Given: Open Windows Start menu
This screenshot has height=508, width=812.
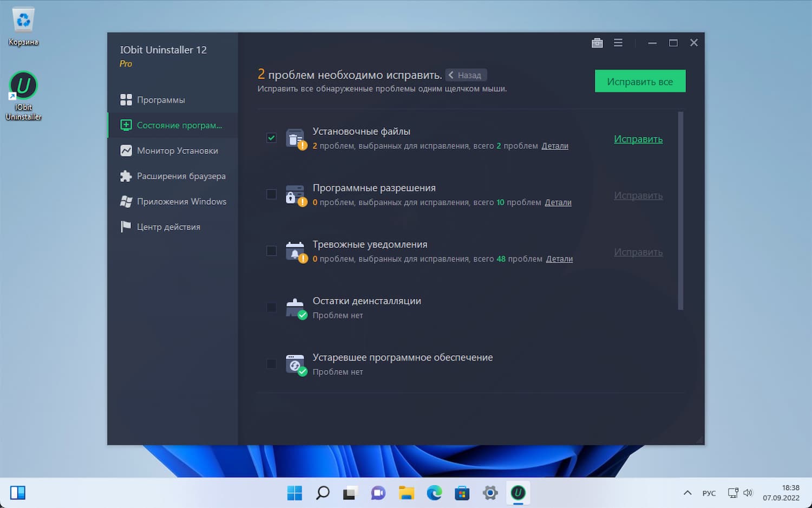Looking at the screenshot, I should [x=294, y=493].
